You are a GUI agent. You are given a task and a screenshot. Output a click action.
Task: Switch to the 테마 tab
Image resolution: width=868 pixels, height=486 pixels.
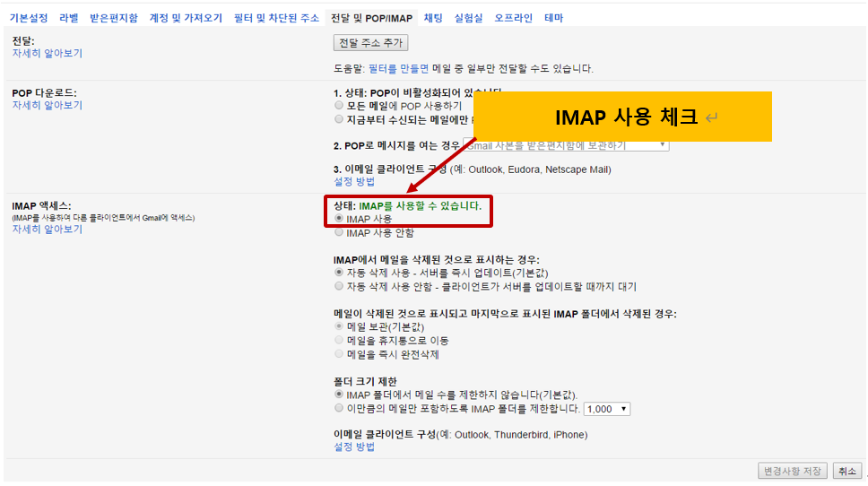553,18
